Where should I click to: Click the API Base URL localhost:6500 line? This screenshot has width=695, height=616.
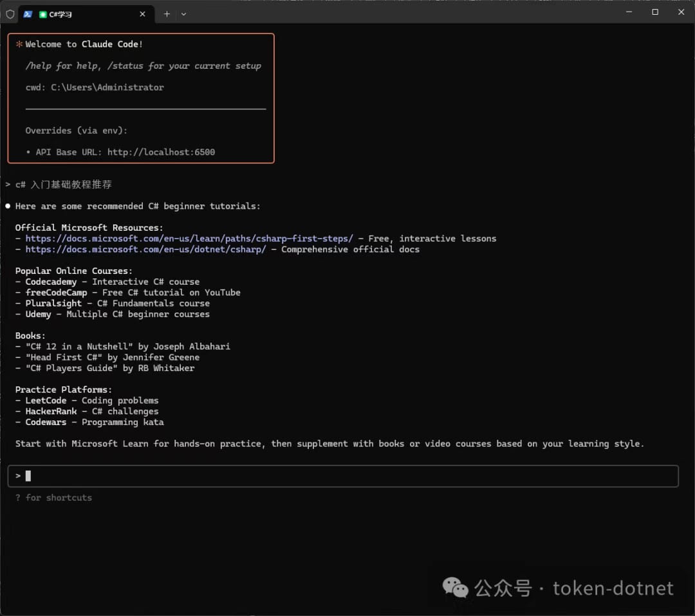(x=120, y=152)
